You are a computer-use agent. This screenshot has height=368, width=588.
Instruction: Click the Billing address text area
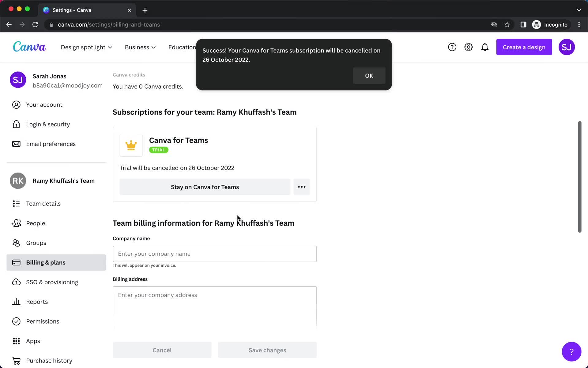click(x=215, y=307)
